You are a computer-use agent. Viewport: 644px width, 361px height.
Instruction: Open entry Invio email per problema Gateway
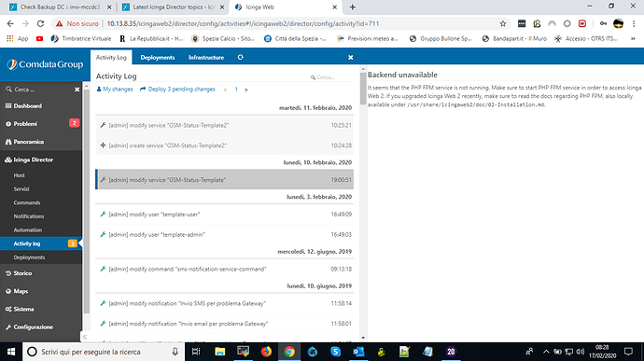coord(224,324)
